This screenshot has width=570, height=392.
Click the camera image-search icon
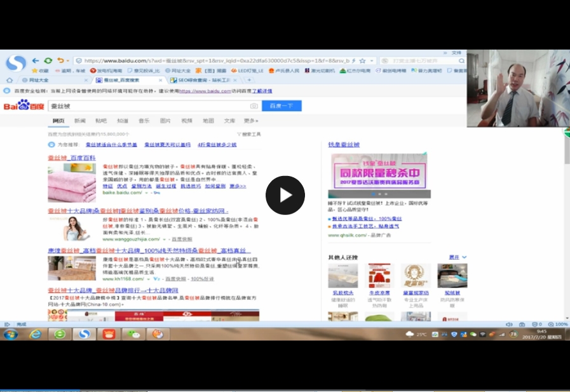point(254,105)
